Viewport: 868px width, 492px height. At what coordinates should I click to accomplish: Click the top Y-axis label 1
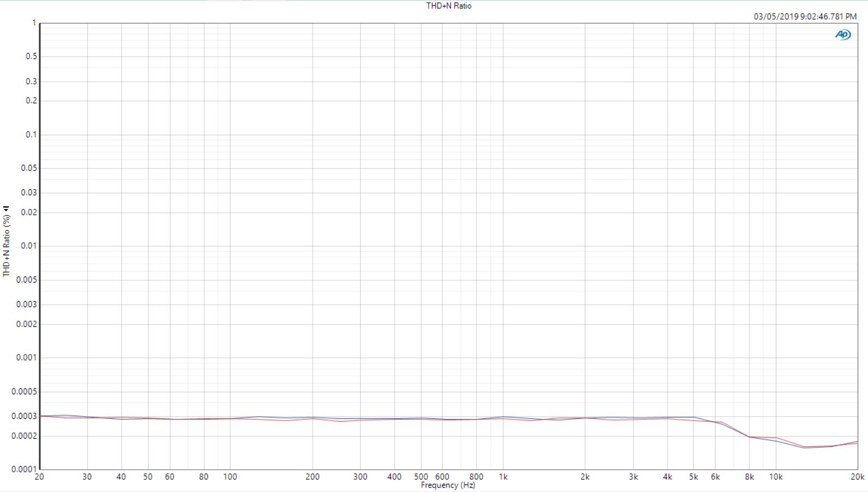pyautogui.click(x=34, y=23)
